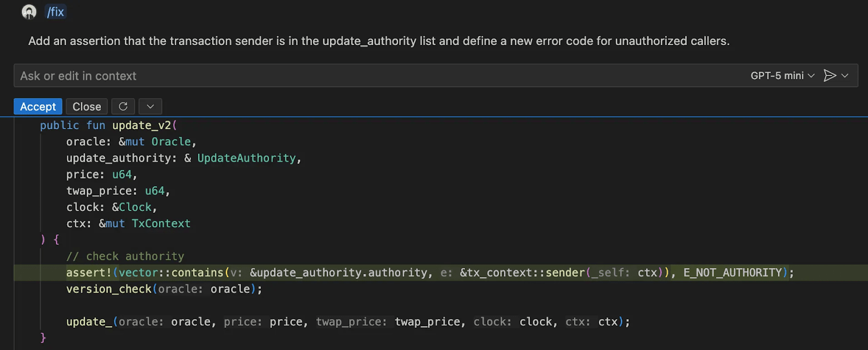Open the GPT-5 mini model picker
868x350 pixels.
click(x=782, y=75)
